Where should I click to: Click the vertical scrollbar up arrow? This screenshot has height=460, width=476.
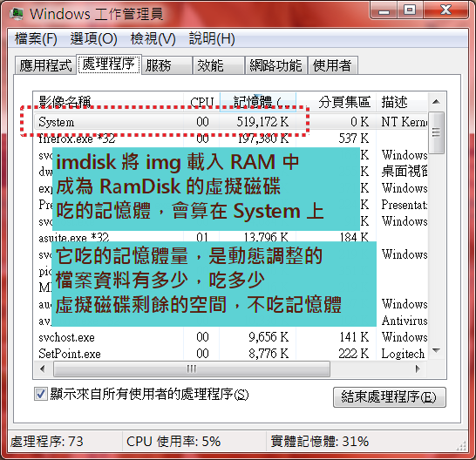436,102
